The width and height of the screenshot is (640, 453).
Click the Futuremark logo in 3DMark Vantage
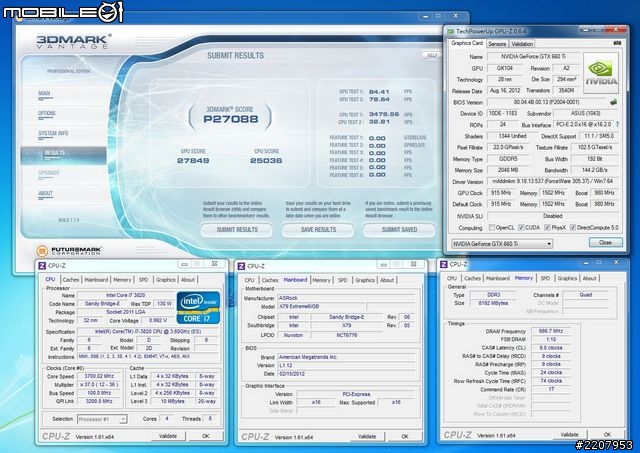click(69, 251)
